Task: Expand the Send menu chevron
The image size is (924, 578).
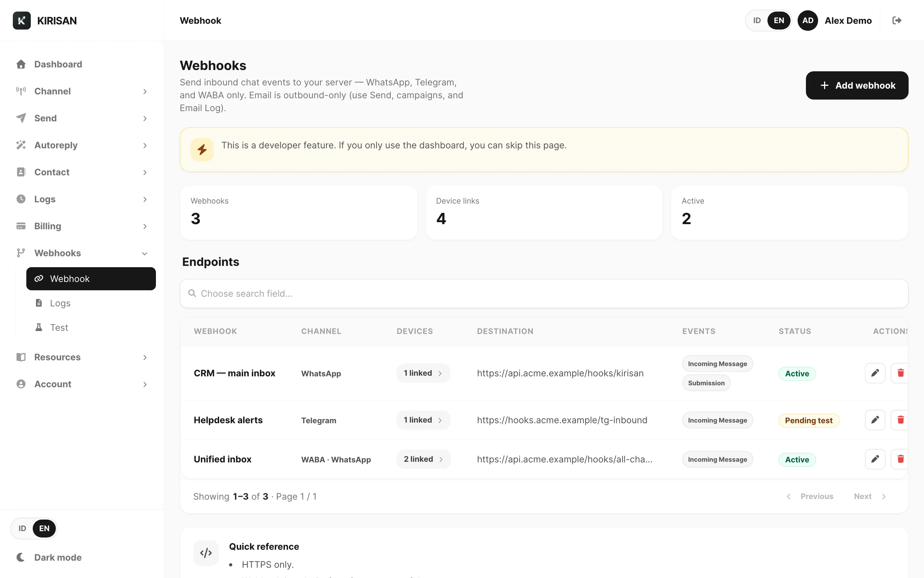Action: (x=145, y=118)
